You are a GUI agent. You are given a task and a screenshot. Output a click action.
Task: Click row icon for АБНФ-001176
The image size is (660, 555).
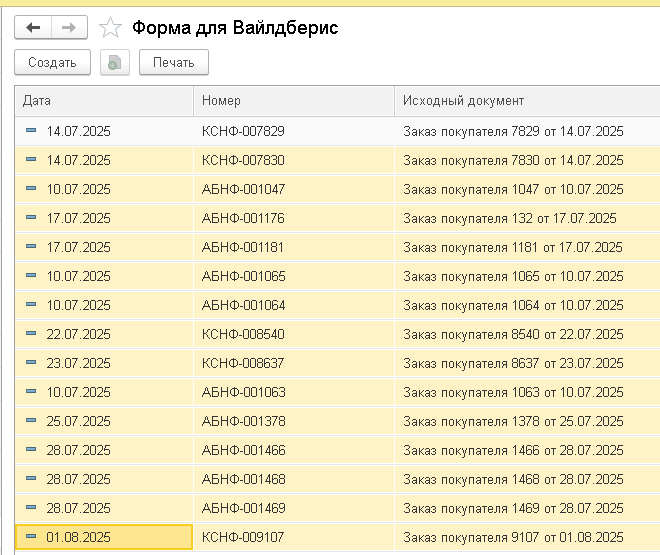click(x=30, y=218)
